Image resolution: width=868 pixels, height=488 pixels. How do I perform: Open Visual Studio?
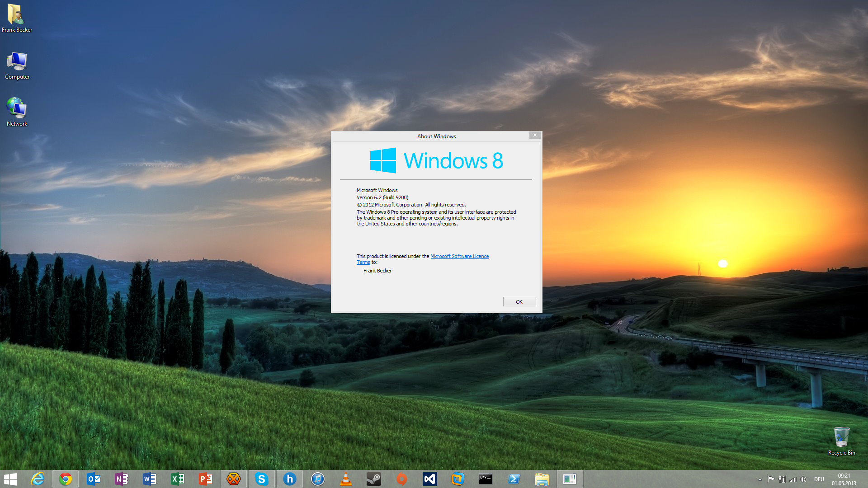click(430, 479)
